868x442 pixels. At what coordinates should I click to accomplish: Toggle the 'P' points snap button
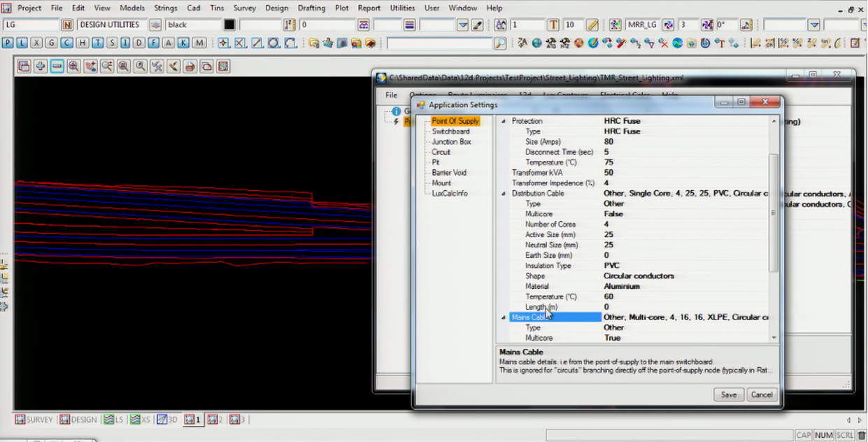(8, 43)
